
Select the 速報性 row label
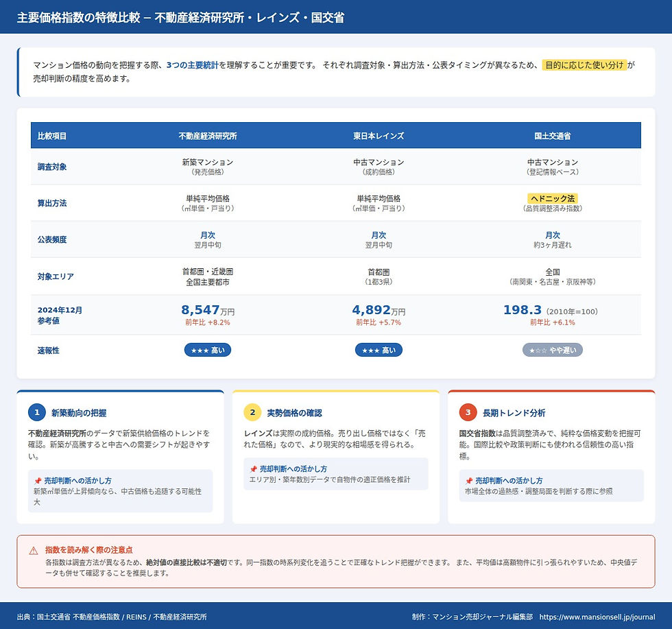coord(48,351)
